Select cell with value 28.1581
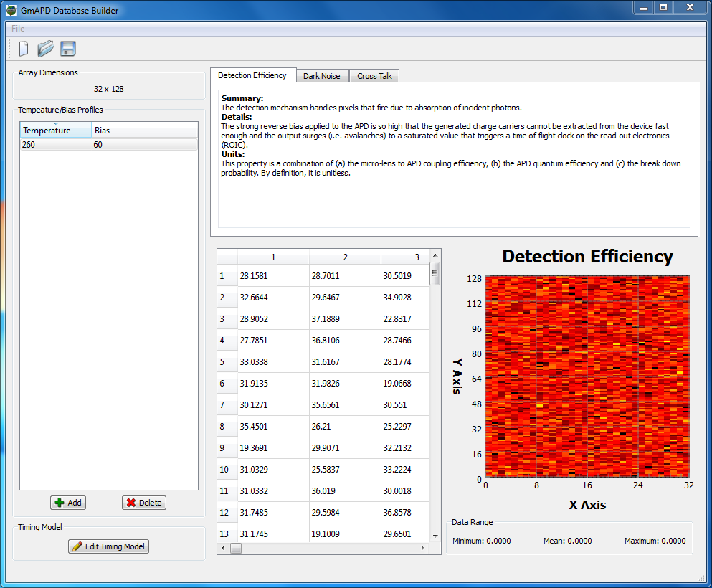 pos(272,276)
